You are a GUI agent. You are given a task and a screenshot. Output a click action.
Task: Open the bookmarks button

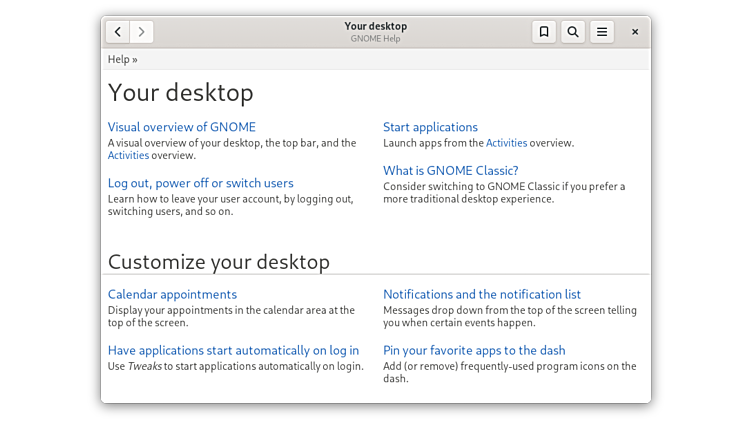(544, 32)
